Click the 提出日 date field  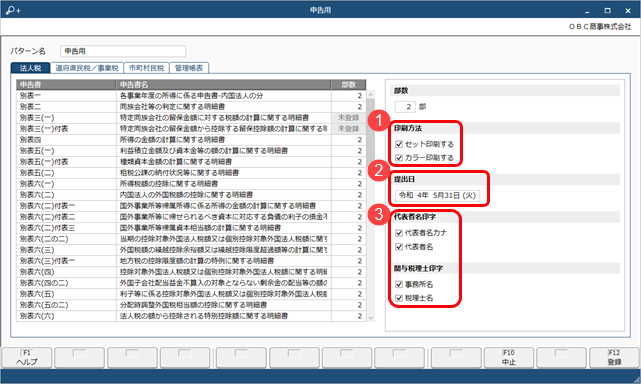pyautogui.click(x=437, y=195)
